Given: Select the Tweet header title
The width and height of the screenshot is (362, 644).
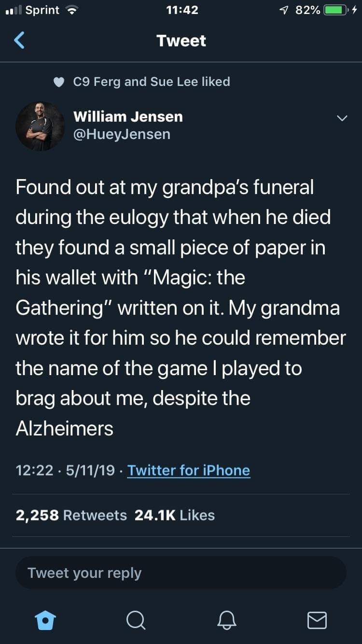Looking at the screenshot, I should click(181, 41).
